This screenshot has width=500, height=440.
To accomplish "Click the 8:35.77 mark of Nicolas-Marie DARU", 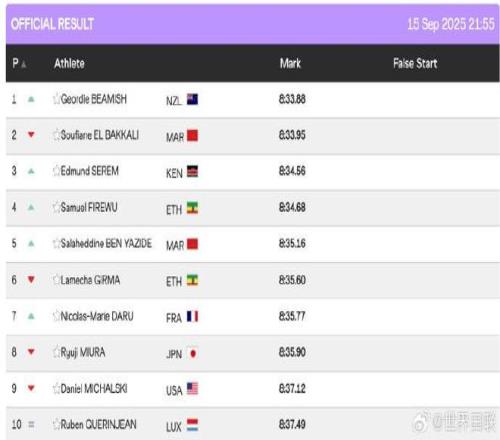I will (x=292, y=316).
